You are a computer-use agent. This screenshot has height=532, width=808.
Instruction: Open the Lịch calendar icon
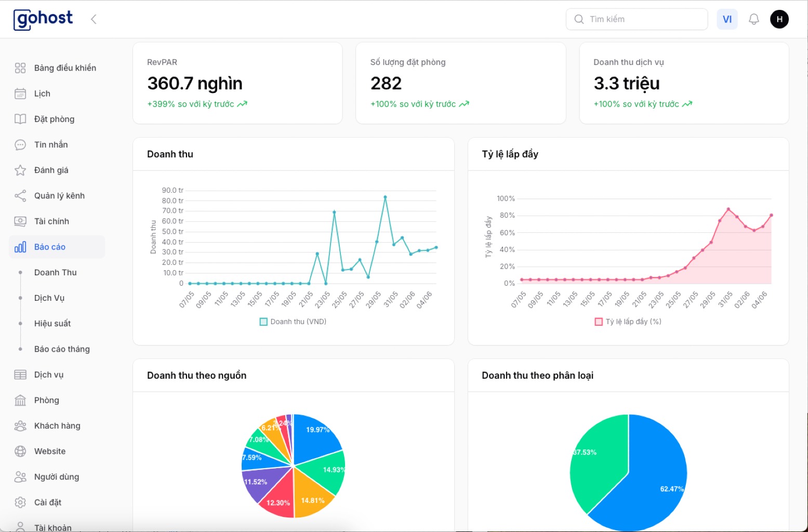(x=20, y=94)
